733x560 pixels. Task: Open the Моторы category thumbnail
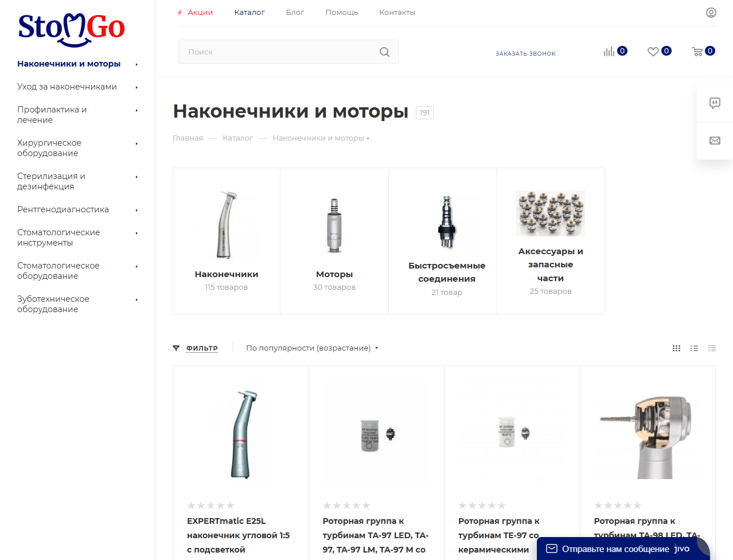coord(334,227)
